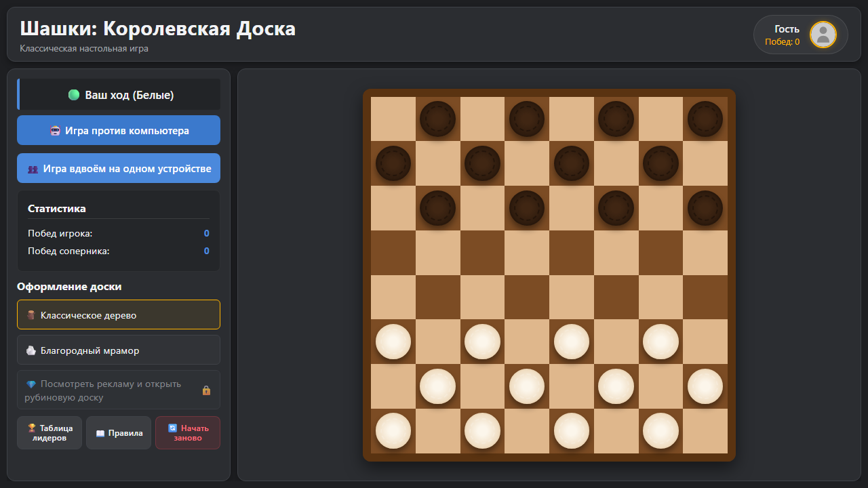Click leftmost black checker in second board row
This screenshot has width=868, height=488.
click(x=393, y=163)
